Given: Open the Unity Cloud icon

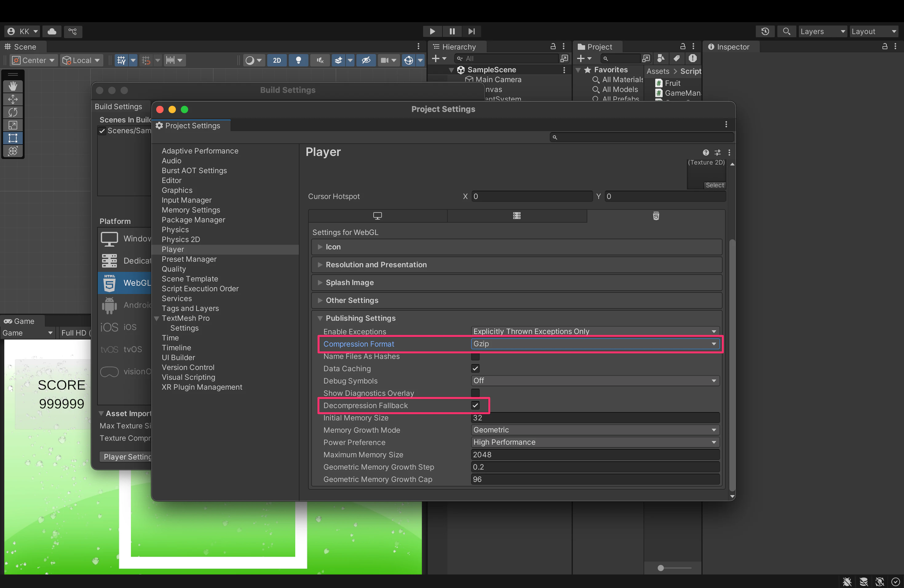Looking at the screenshot, I should click(x=52, y=32).
